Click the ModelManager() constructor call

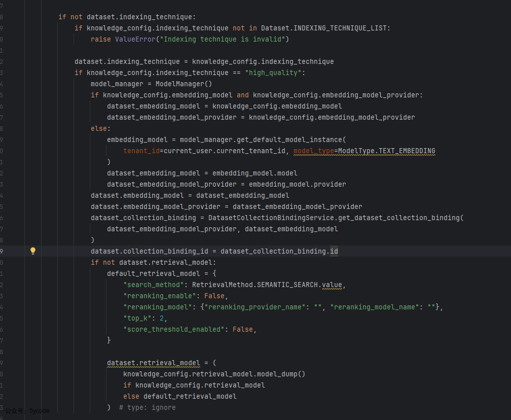tap(184, 84)
